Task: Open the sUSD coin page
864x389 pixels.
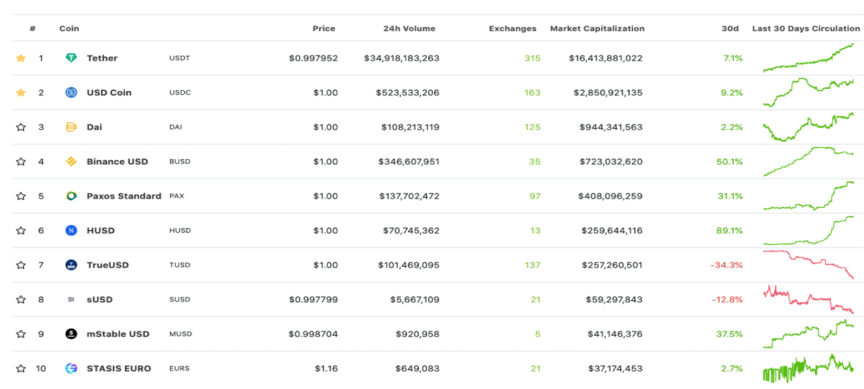Action: [x=100, y=300]
